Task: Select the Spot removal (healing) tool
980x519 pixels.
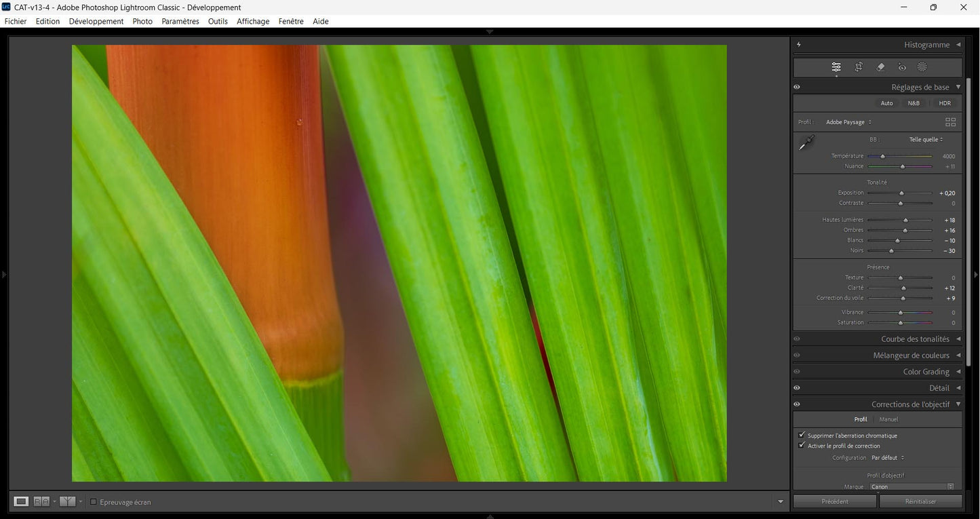Action: 880,66
